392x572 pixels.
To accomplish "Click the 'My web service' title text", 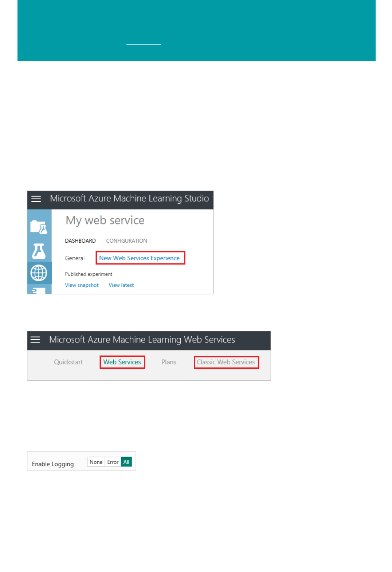I will pyautogui.click(x=105, y=220).
